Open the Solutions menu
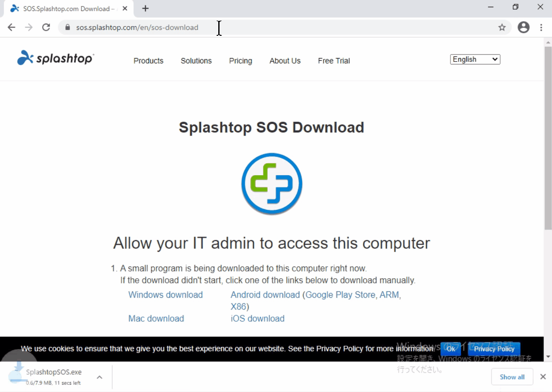Image resolution: width=552 pixels, height=392 pixels. click(196, 61)
